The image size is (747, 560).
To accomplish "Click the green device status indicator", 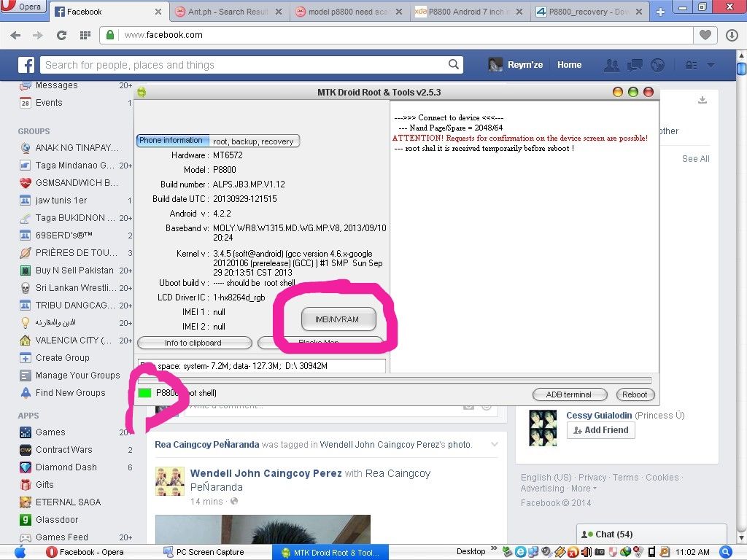I will tap(144, 393).
